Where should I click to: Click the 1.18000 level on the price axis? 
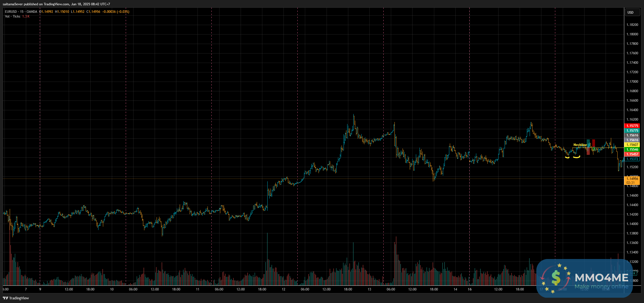click(632, 34)
